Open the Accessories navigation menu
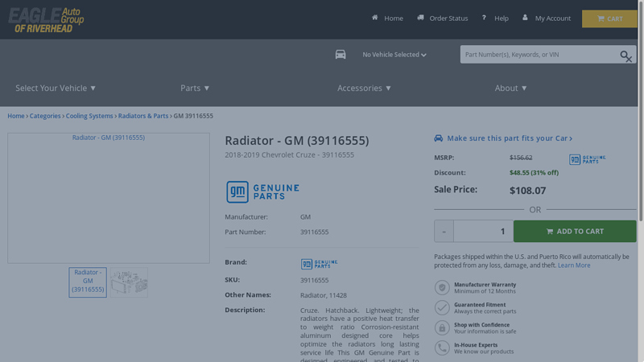Image resolution: width=644 pixels, height=362 pixels. coord(364,88)
